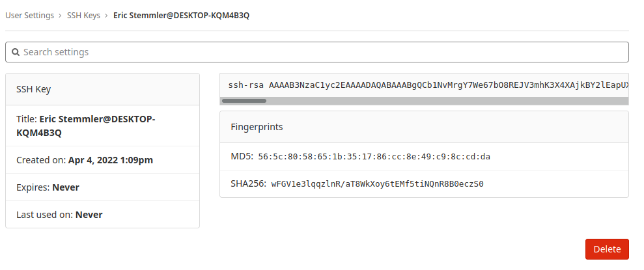Screen dimensions: 644x270
Task: Click the Created on date row
Action: tap(103, 160)
